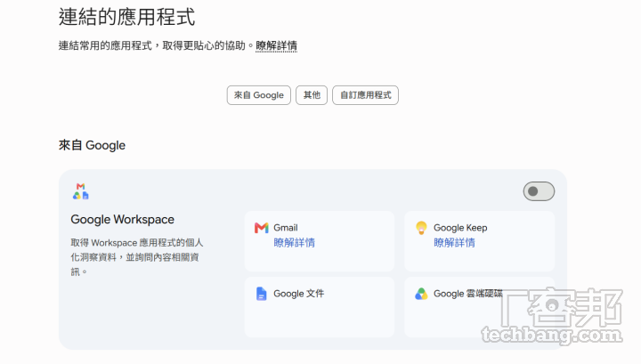This screenshot has width=641, height=364.
Task: Click the 連結的應用程式 page title
Action: pyautogui.click(x=126, y=17)
